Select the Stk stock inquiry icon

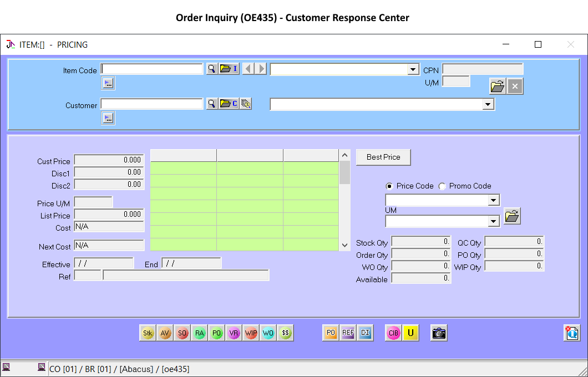[x=147, y=333]
